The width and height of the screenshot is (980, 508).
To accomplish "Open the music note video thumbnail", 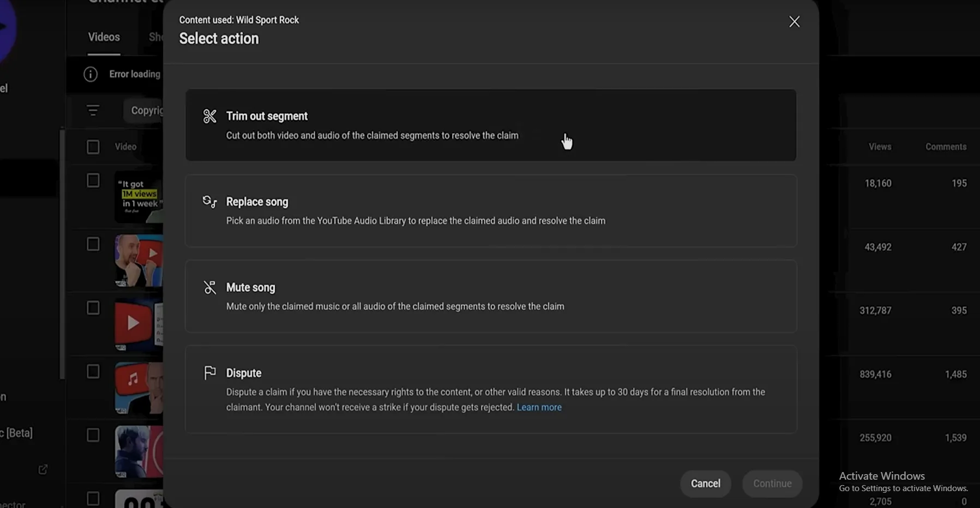I will 139,388.
